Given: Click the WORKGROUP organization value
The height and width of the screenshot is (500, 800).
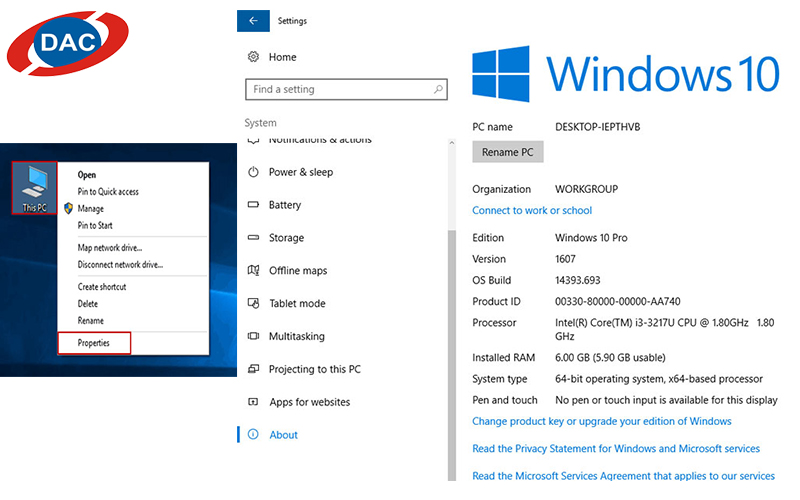Looking at the screenshot, I should (x=586, y=189).
